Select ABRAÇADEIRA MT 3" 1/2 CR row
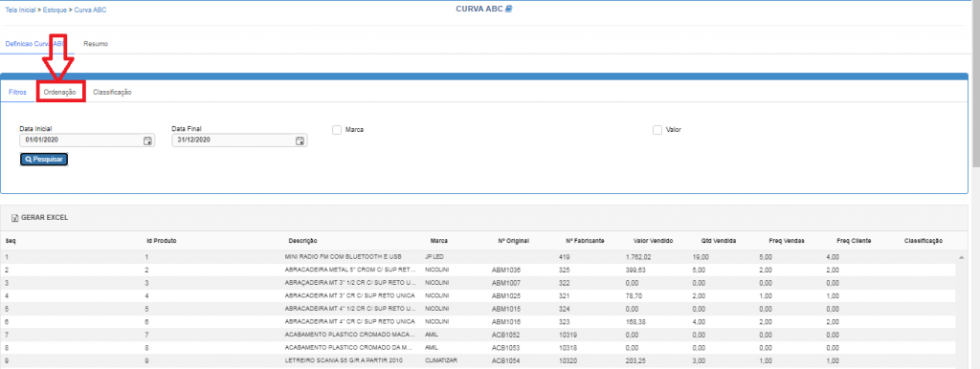This screenshot has height=369, width=980. pyautogui.click(x=478, y=284)
